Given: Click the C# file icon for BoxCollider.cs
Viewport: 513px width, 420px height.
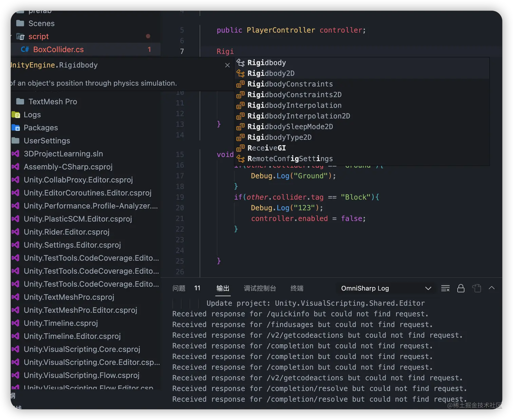Looking at the screenshot, I should pyautogui.click(x=25, y=50).
